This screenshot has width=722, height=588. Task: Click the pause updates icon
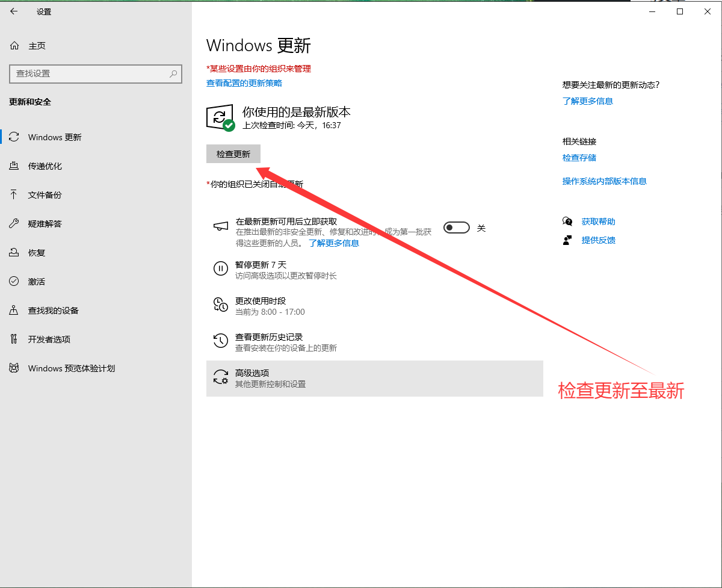tap(221, 268)
